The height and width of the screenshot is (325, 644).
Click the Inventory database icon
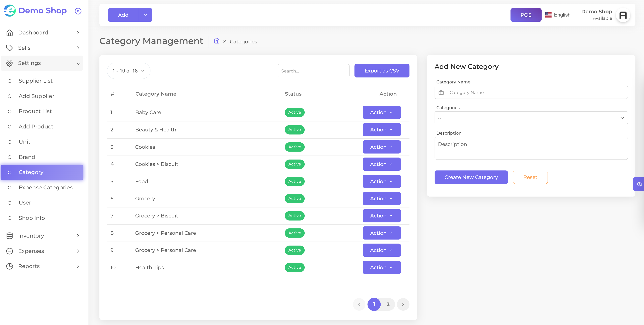(10, 236)
